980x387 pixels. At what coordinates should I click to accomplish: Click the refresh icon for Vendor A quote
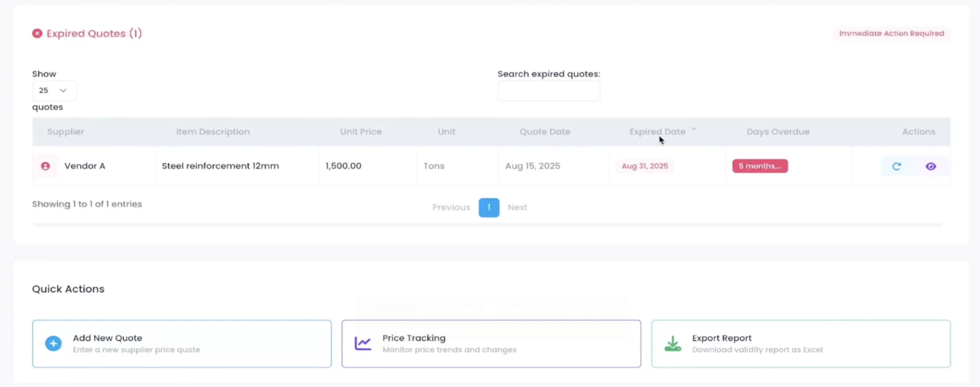tap(896, 166)
